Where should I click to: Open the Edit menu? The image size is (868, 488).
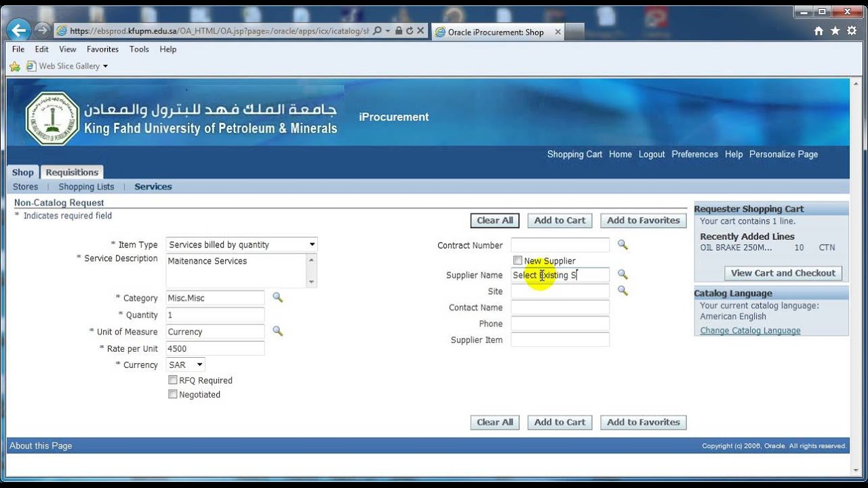(42, 49)
